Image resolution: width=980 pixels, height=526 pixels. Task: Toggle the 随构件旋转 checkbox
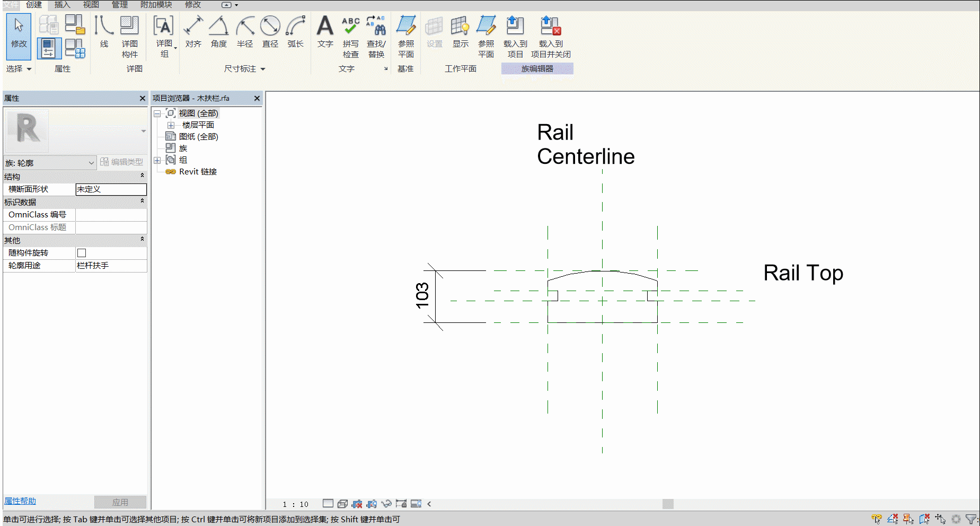click(82, 253)
